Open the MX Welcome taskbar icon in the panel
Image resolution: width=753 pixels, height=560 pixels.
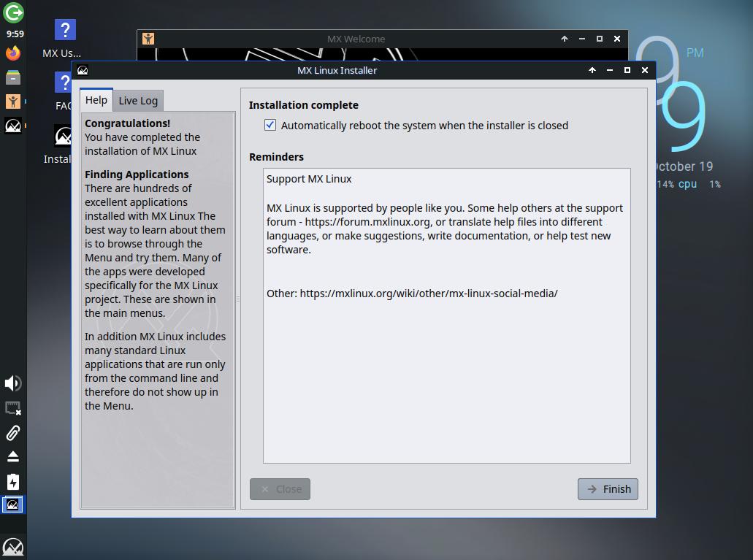tap(13, 101)
